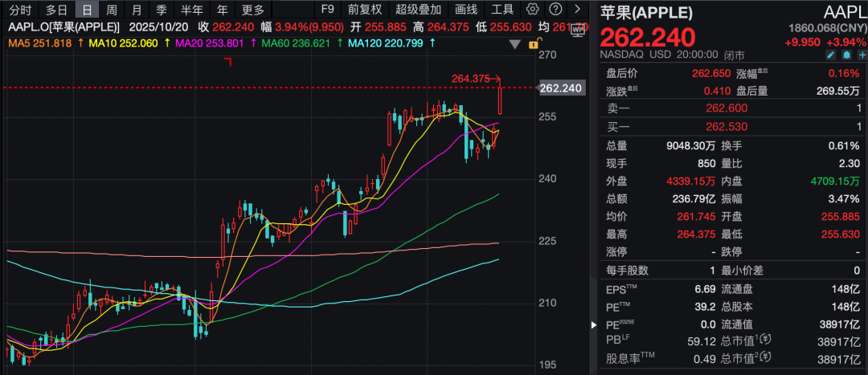Click the 盘后量 269.55万 value
Image resolution: width=868 pixels, height=375 pixels.
point(838,92)
